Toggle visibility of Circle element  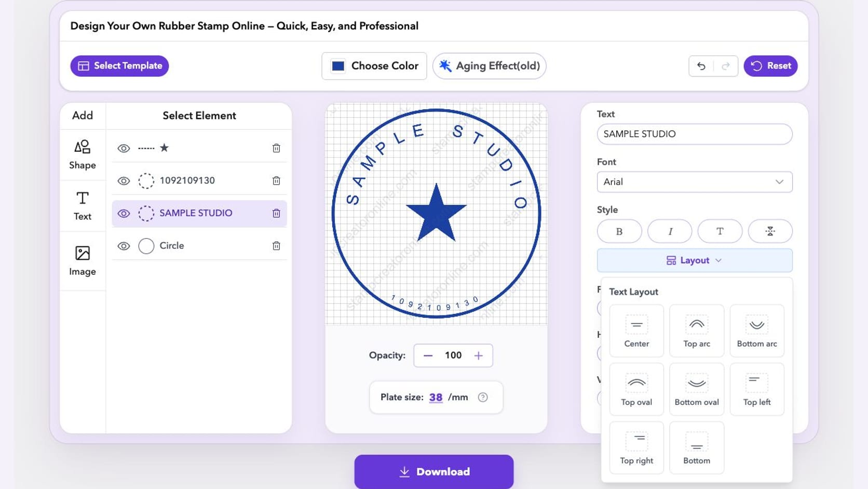(x=124, y=246)
